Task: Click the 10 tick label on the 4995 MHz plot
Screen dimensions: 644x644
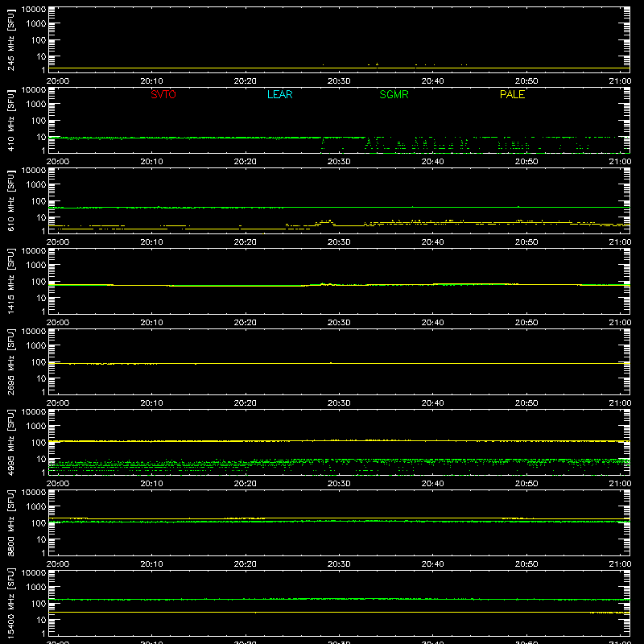Action: coord(42,459)
